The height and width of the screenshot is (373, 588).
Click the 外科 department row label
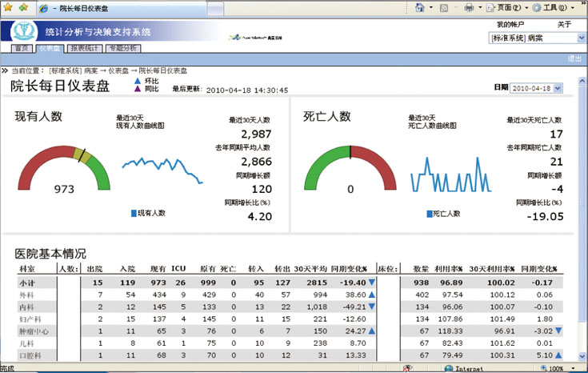coord(26,295)
